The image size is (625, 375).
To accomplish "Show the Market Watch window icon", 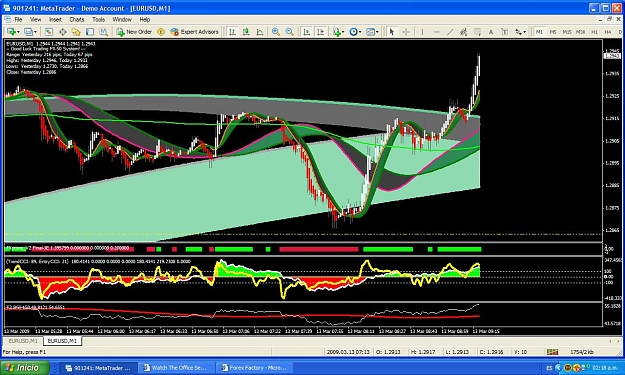I will [48, 32].
